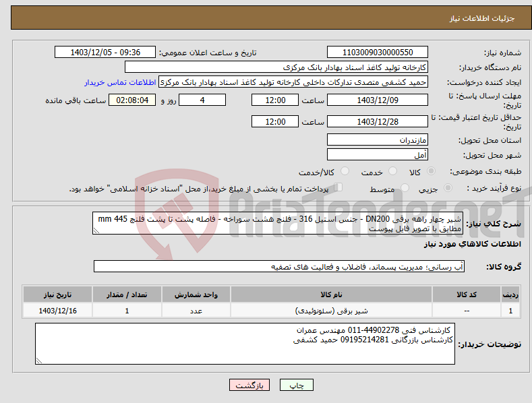The image size is (532, 403).
Task: Click the price validity date 1403/12/28
Action: point(378,121)
